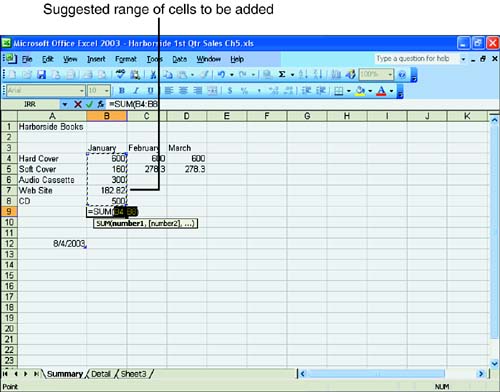Image resolution: width=500 pixels, height=392 pixels.
Task: Click the Research toolbar icon
Action: [x=135, y=74]
